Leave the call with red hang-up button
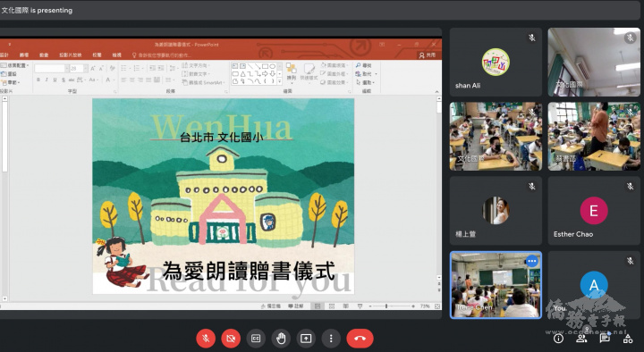This screenshot has width=644, height=352. tap(360, 339)
